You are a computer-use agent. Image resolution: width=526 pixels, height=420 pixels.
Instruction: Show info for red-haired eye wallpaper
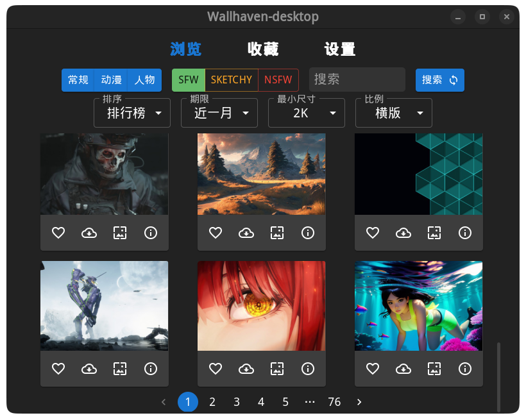coord(308,369)
